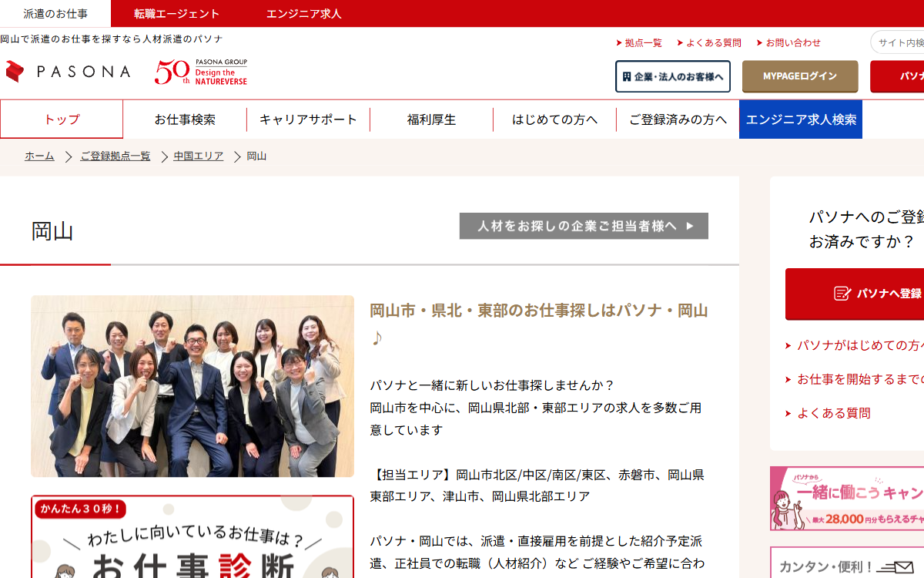Click the site search input field
924x578 pixels.
click(898, 42)
